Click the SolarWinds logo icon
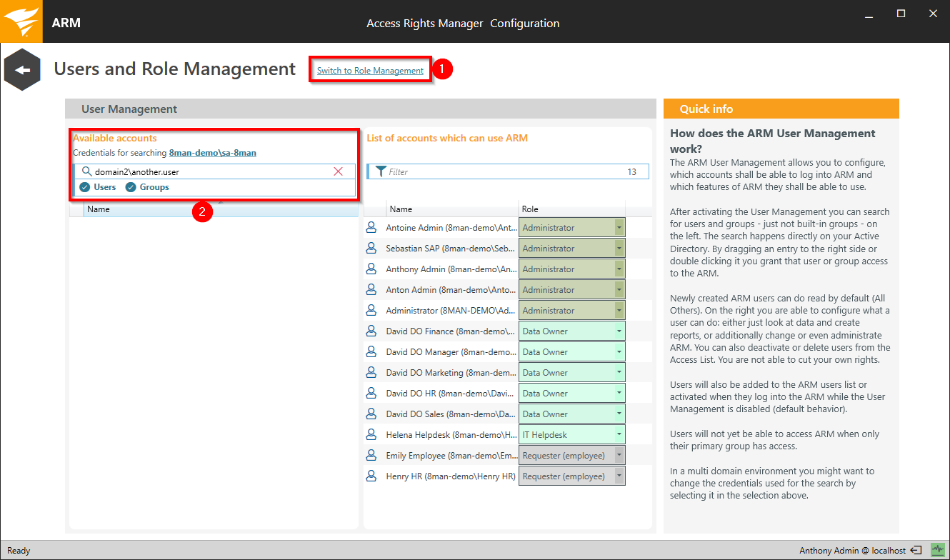This screenshot has width=950, height=560. tap(21, 21)
